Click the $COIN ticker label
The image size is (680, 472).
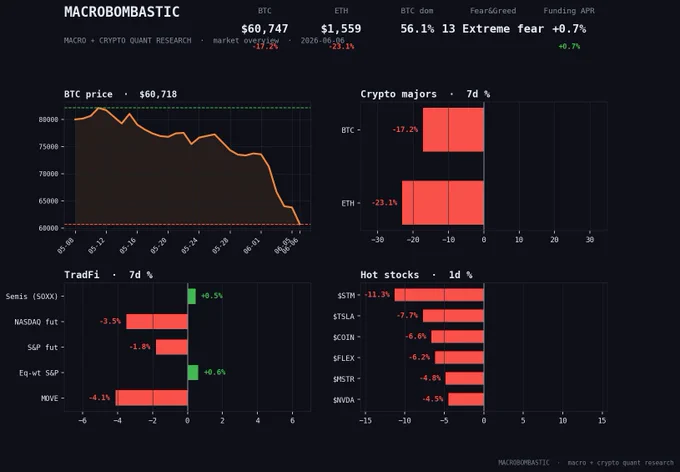point(343,338)
